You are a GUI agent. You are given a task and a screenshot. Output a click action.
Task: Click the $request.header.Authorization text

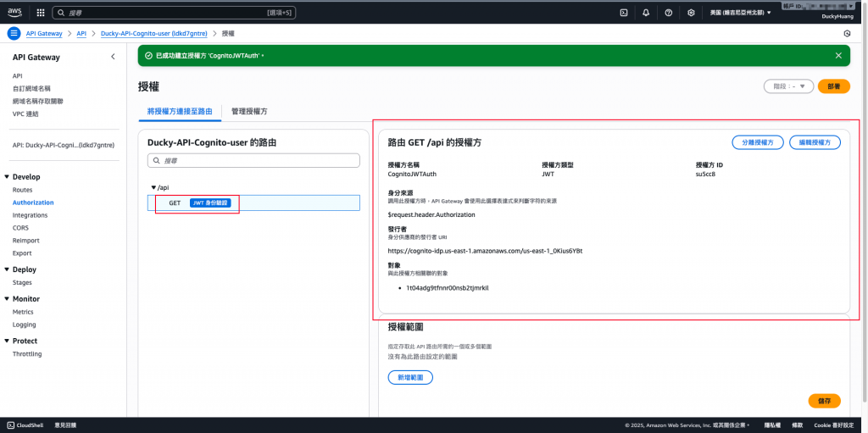coord(431,215)
